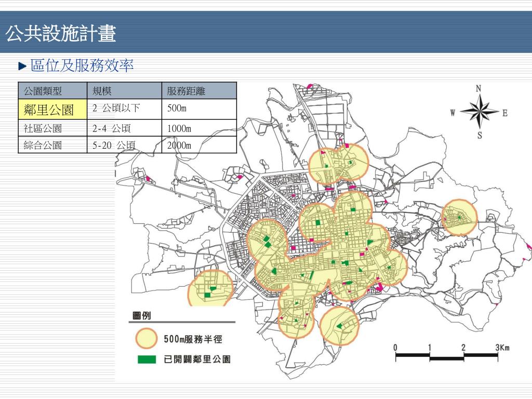Screen dimensions: 532x399
Task: Click the N label on the compass
Action: coord(478,88)
